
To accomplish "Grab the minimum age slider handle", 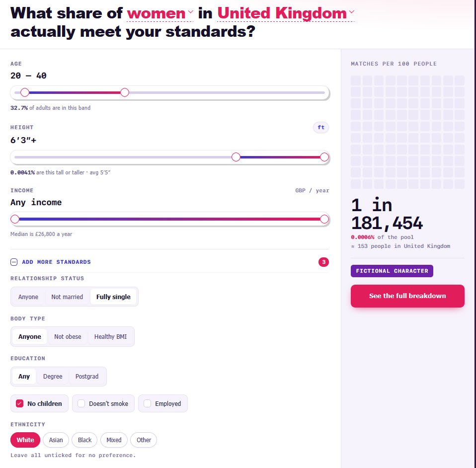I will 25,92.
